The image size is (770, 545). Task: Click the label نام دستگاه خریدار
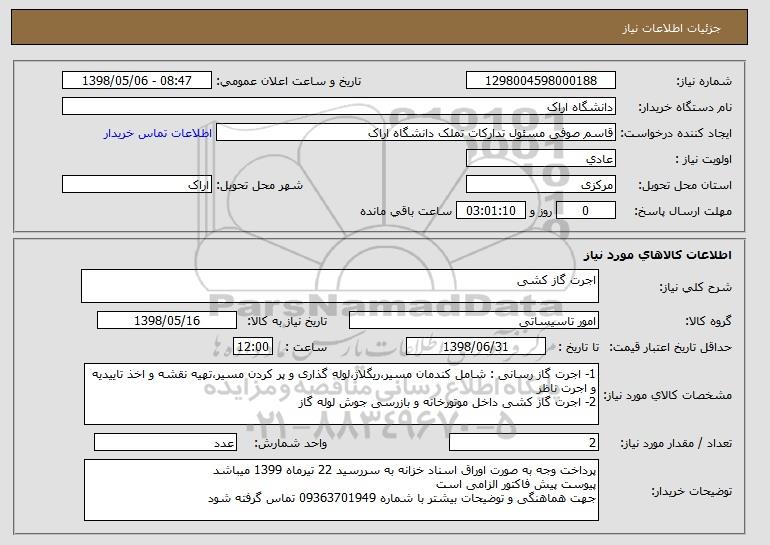(x=685, y=107)
